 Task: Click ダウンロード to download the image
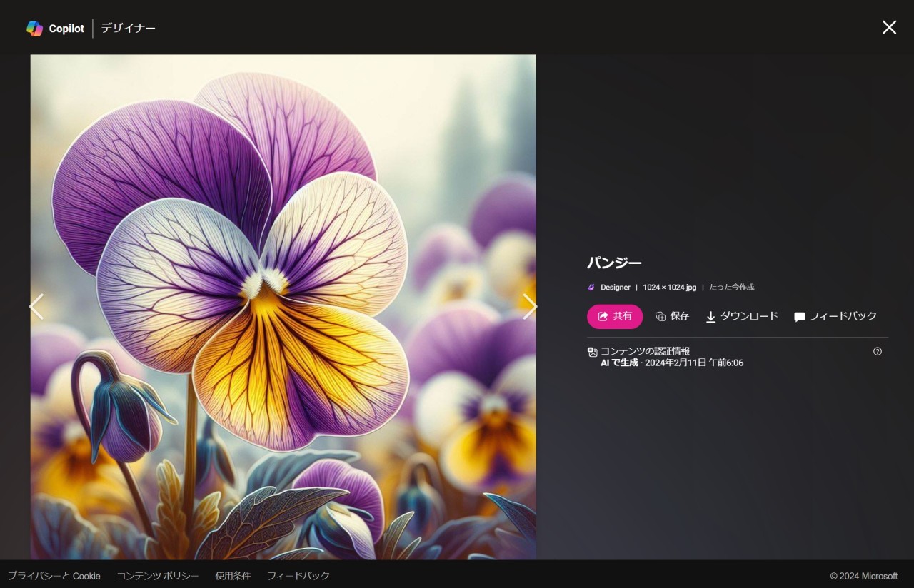742,316
